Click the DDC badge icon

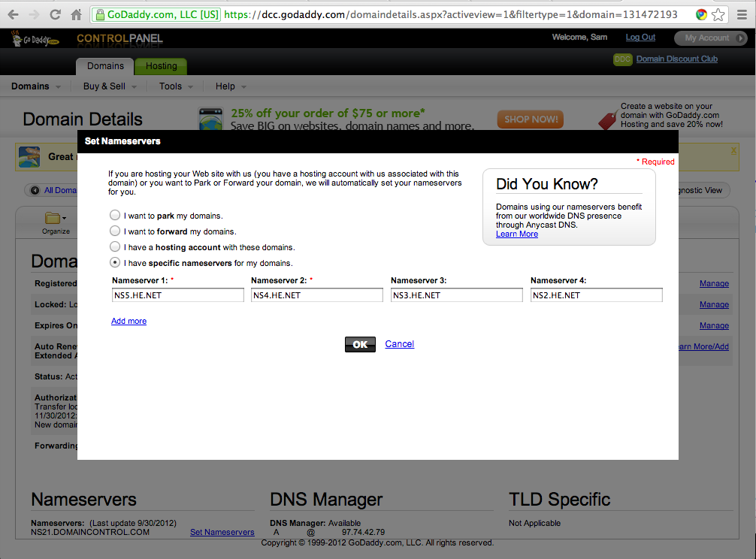click(622, 59)
